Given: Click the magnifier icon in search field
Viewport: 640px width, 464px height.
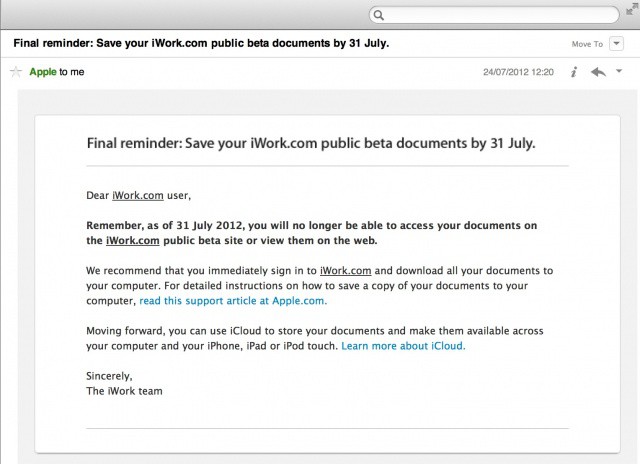Looking at the screenshot, I should pyautogui.click(x=379, y=15).
